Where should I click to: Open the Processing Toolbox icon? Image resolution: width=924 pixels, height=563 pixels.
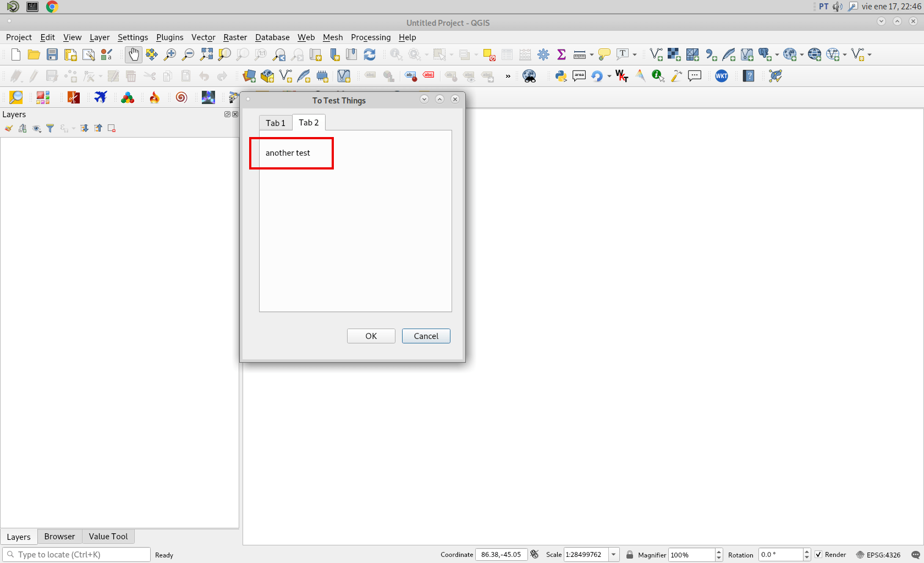(x=543, y=54)
